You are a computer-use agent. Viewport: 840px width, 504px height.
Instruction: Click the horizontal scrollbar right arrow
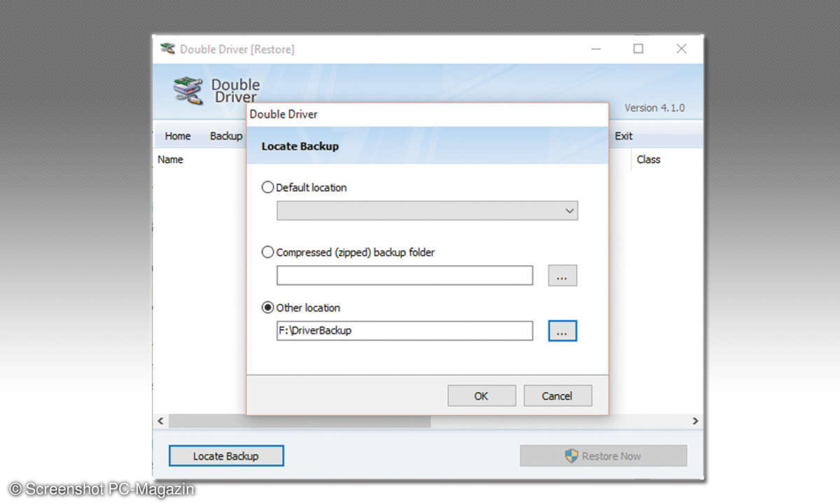695,421
